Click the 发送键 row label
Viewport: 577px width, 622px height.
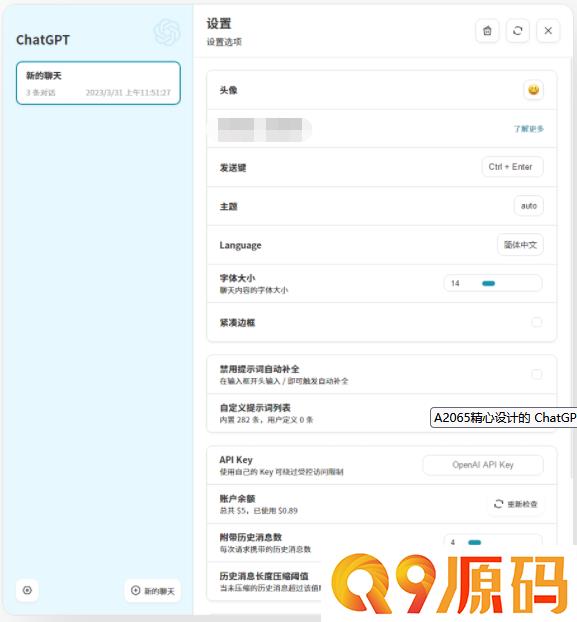click(233, 167)
